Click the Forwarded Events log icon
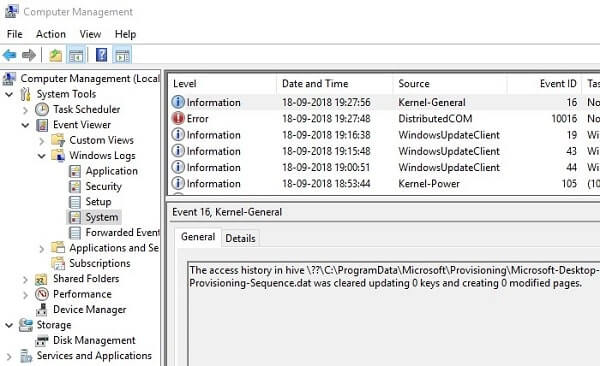600x366 pixels. pos(75,233)
